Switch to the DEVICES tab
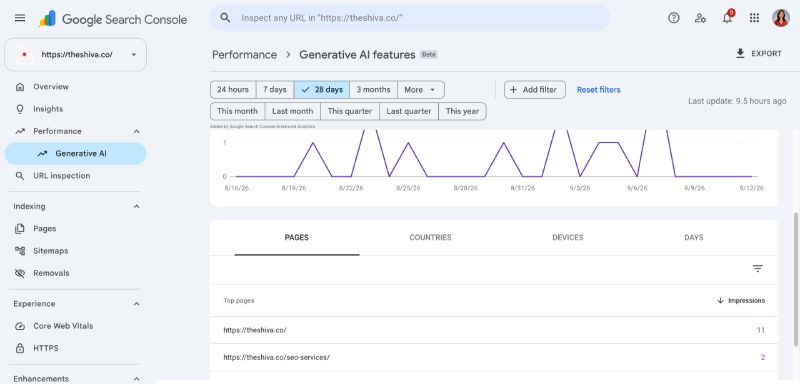 click(567, 238)
